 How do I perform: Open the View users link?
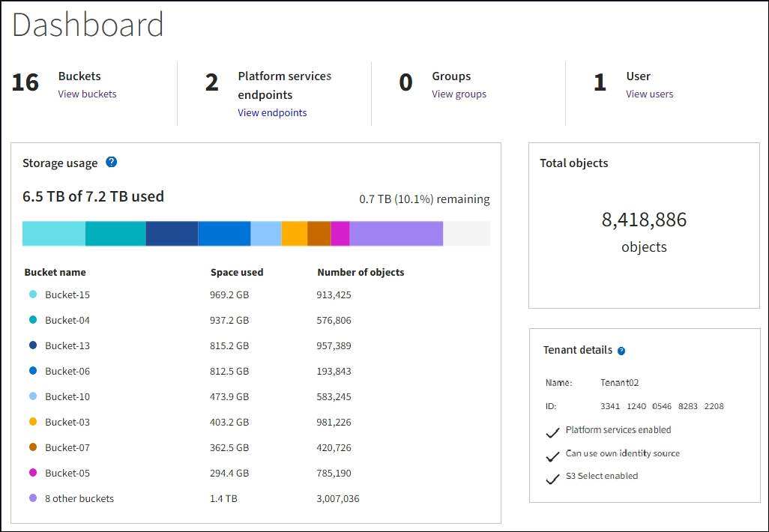click(x=649, y=94)
